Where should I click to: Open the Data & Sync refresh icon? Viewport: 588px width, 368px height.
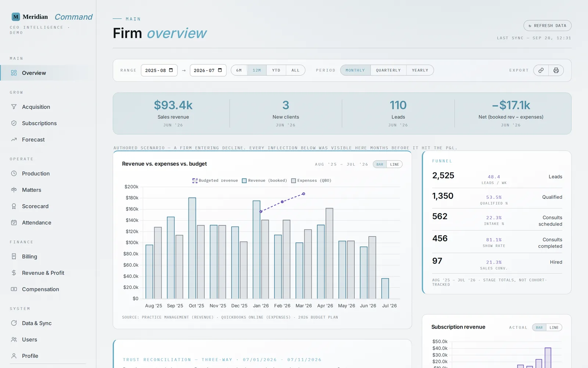pyautogui.click(x=14, y=323)
